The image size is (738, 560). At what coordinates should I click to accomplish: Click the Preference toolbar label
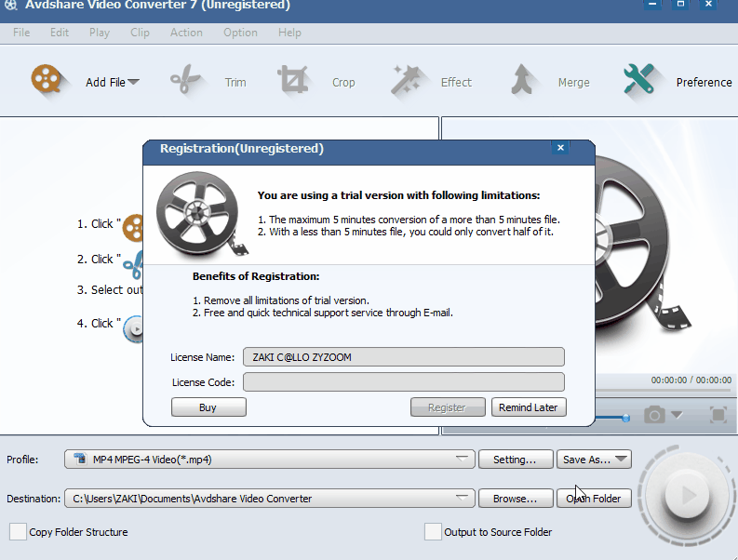704,83
